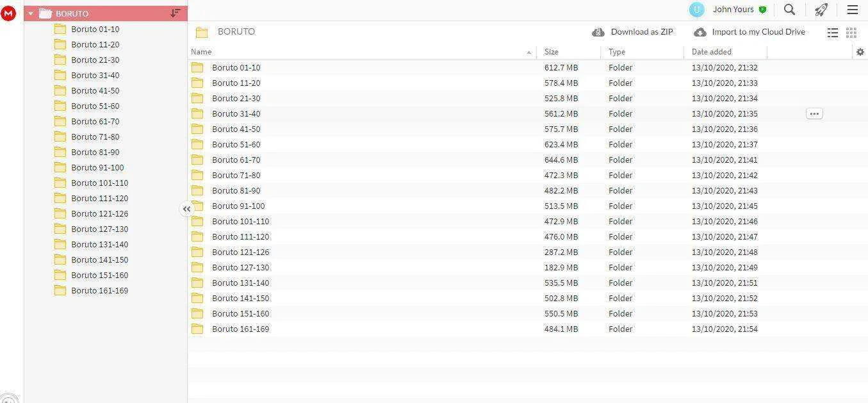Click Boruto 121-126 folder icon in list

click(x=197, y=252)
